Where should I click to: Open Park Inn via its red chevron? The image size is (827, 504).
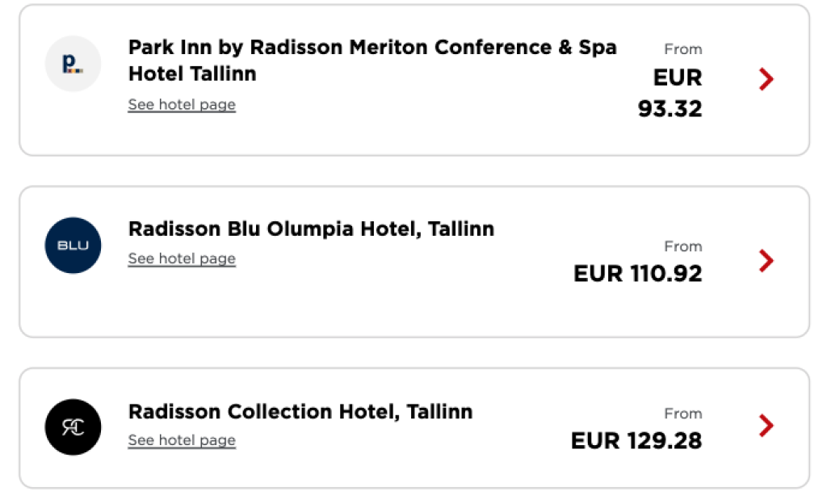766,79
